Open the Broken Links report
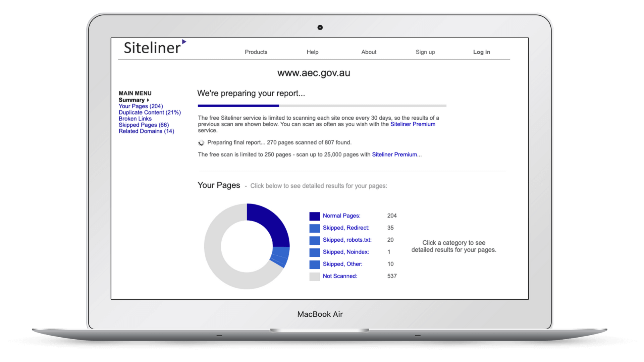 [135, 119]
